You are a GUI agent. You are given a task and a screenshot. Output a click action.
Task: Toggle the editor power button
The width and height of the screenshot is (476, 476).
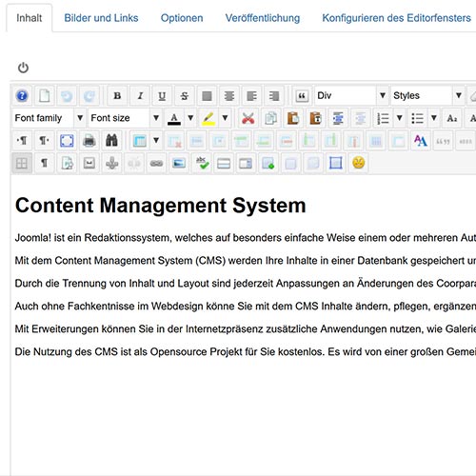point(23,68)
